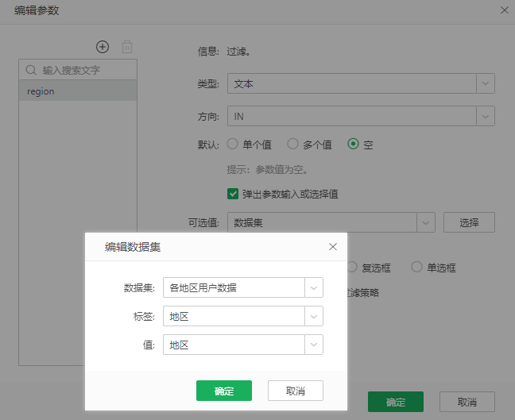Open the 可选值 dropdown arrow

click(426, 222)
